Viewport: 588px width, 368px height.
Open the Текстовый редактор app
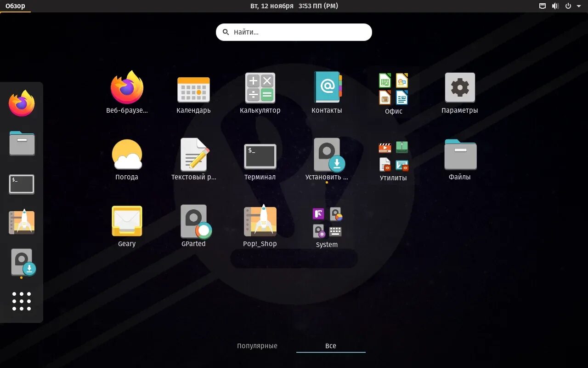193,159
